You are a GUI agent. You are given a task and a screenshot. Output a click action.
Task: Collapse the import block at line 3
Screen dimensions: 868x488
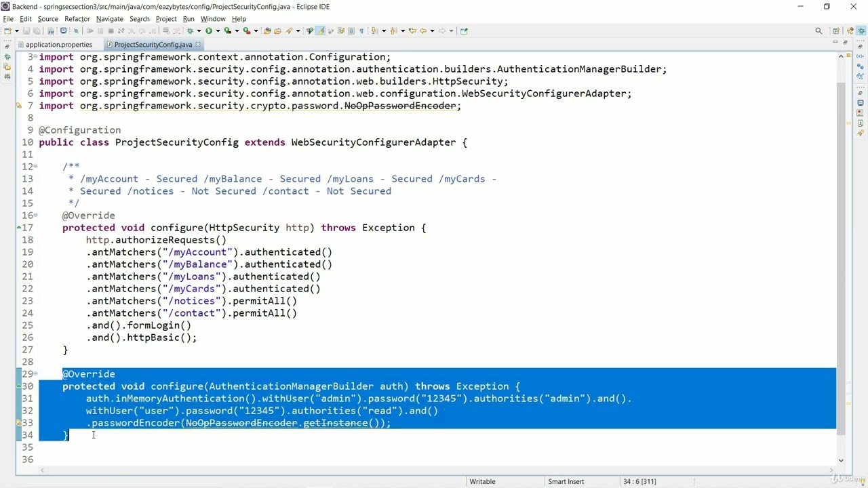click(x=35, y=56)
